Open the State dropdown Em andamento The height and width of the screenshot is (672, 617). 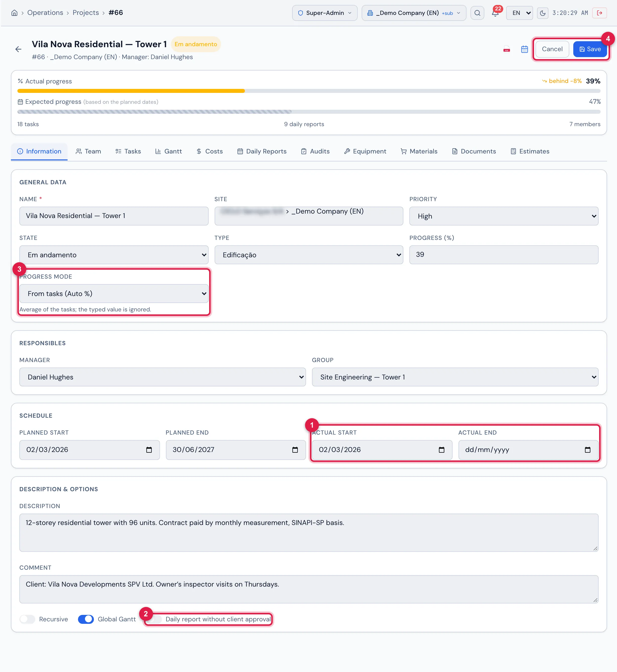tap(114, 255)
